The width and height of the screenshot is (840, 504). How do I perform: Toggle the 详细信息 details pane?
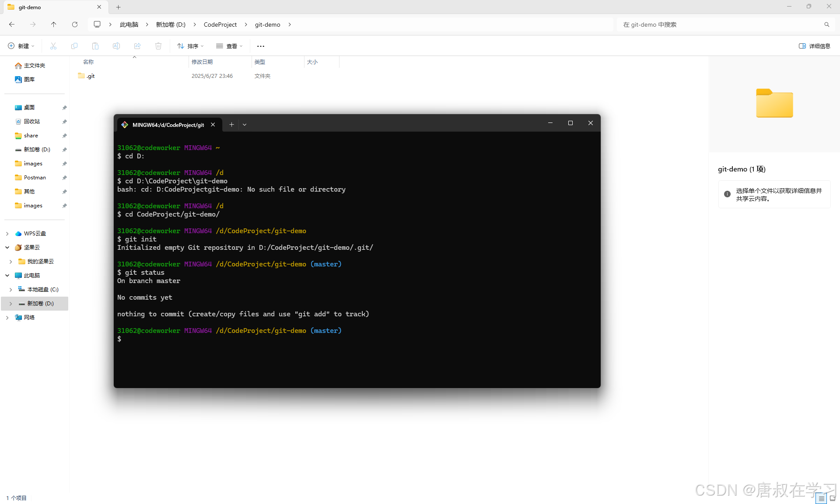click(814, 46)
